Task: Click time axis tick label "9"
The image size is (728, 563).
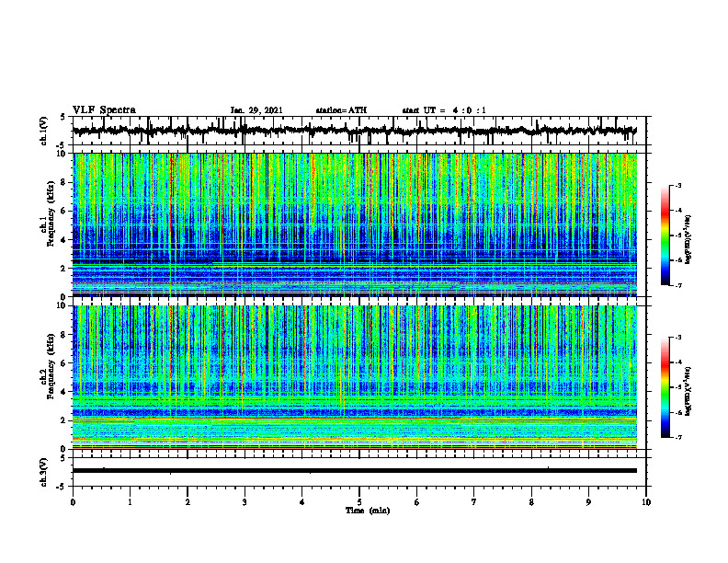Action: pos(588,502)
